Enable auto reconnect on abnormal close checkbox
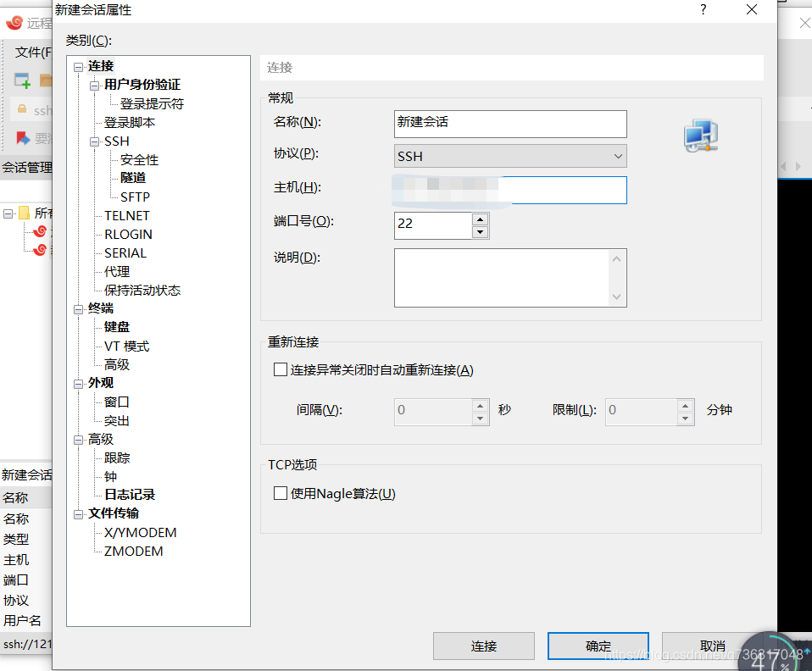 pos(281,369)
